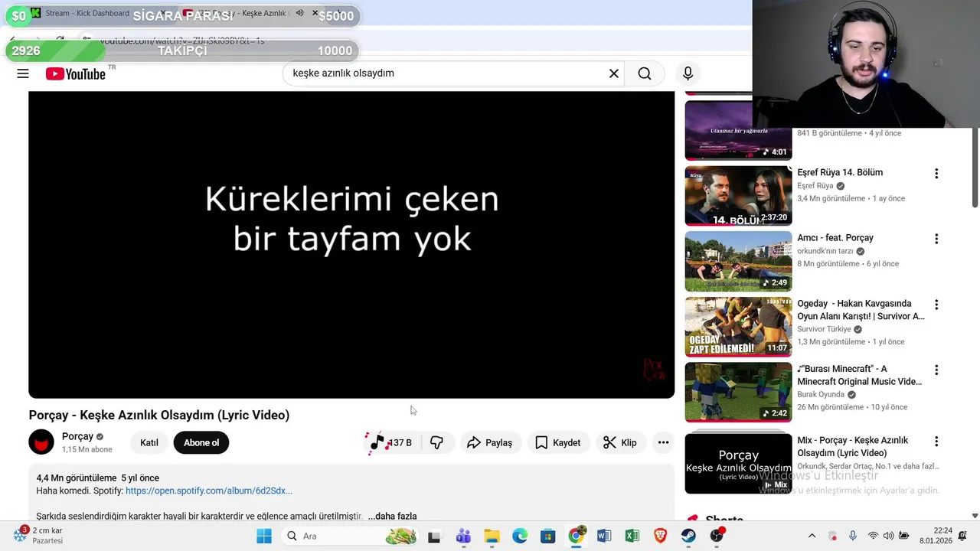The width and height of the screenshot is (980, 551).
Task: Launch Microsoft Edge from the taskbar
Action: (x=520, y=536)
